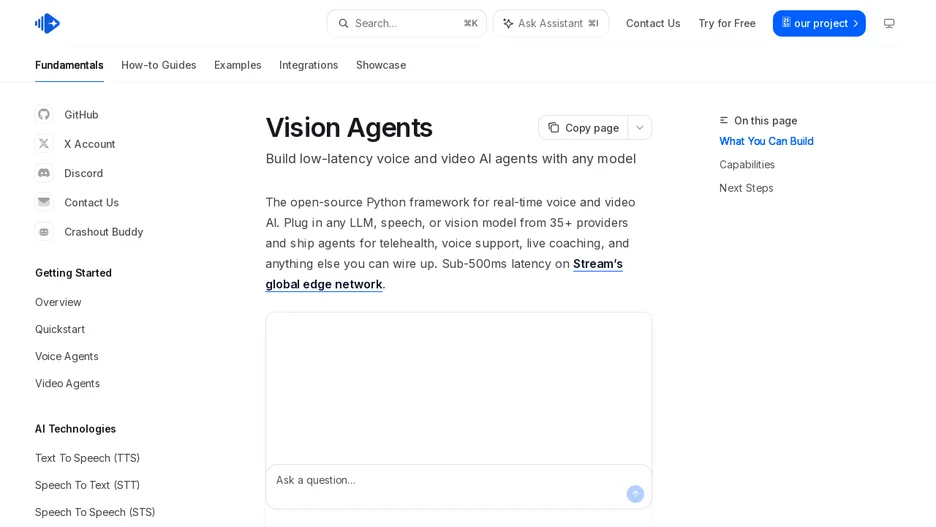Open Speech To Speech (STS) page
The height and width of the screenshot is (527, 936).
95,512
